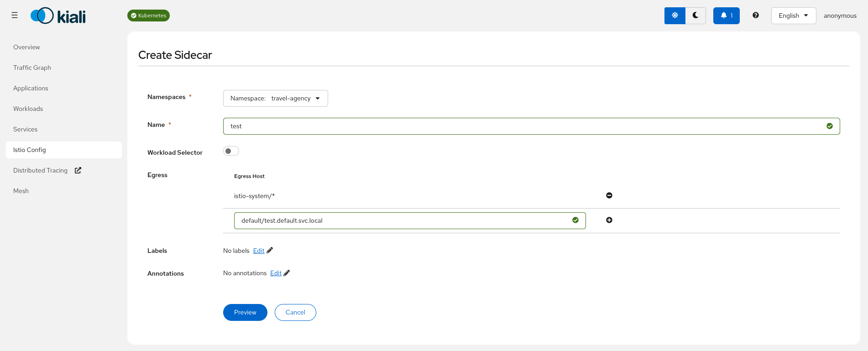The height and width of the screenshot is (351, 868).
Task: Open the hamburger navigation menu
Action: 15,16
